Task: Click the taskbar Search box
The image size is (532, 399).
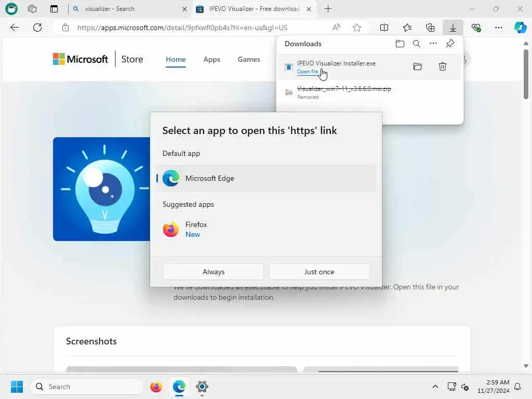Action: point(87,387)
